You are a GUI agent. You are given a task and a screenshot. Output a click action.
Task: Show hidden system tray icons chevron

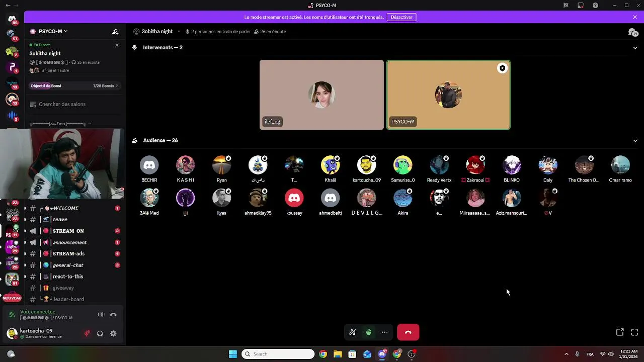point(566,354)
